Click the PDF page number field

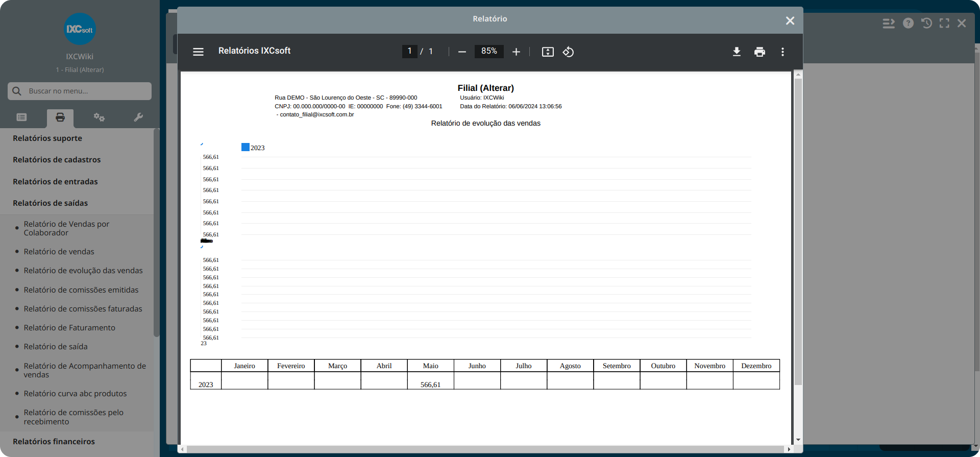pos(410,51)
